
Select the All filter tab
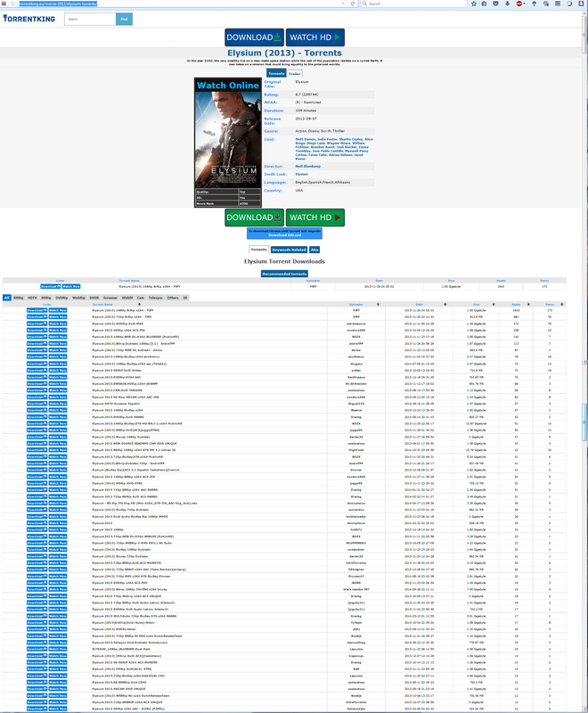coord(7,298)
